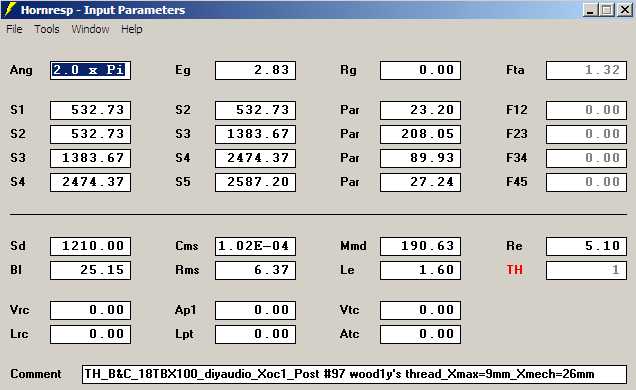This screenshot has width=636, height=390.
Task: Click the Rg input field
Action: point(420,70)
